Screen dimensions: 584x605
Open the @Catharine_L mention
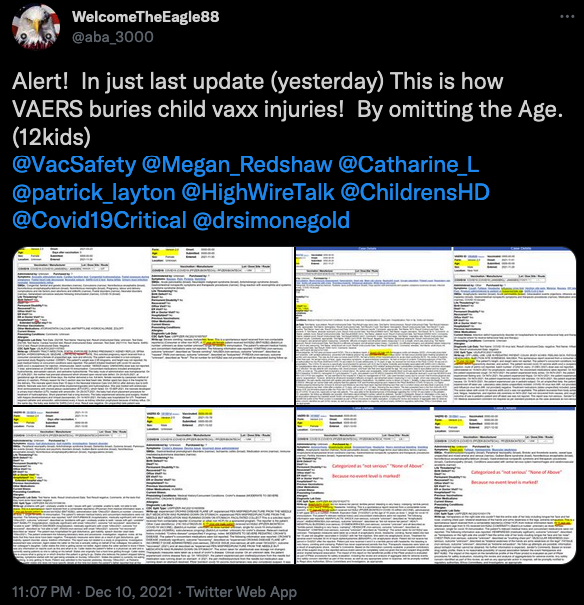pos(408,165)
